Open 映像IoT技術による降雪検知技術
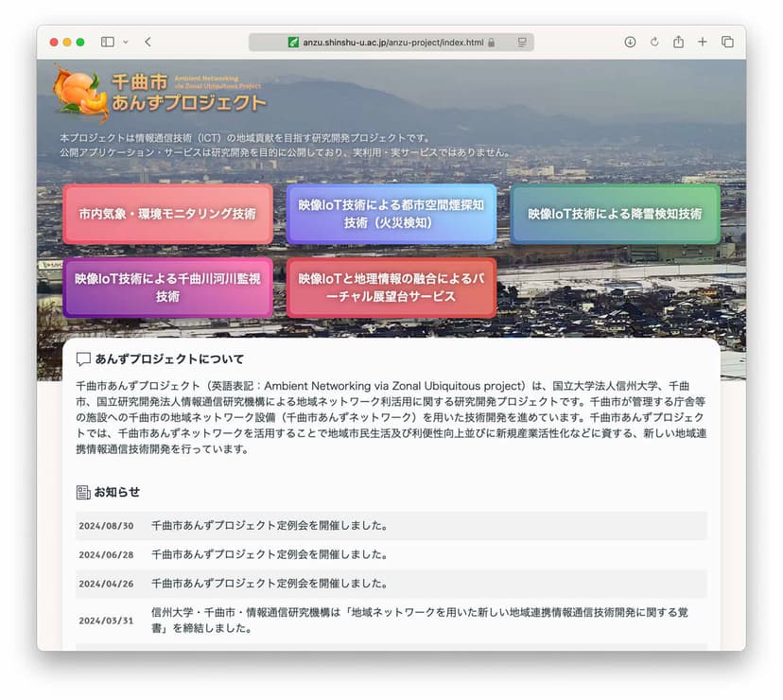This screenshot has width=783, height=700. [x=616, y=215]
